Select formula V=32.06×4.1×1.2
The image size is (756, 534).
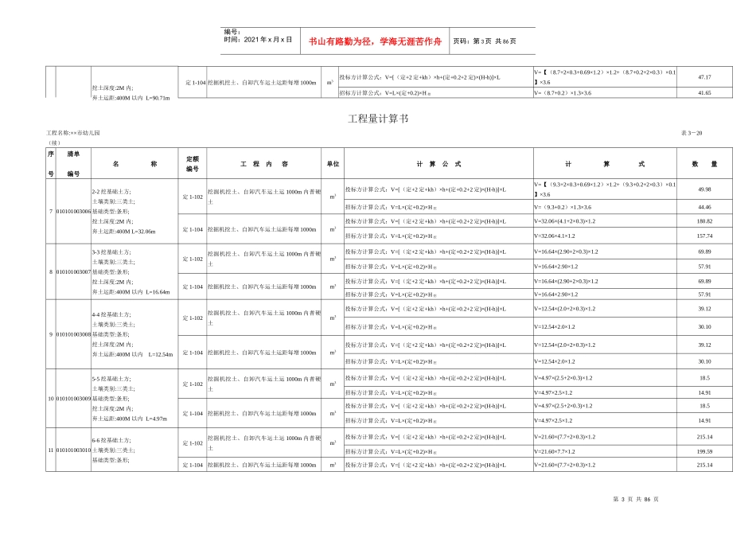click(555, 236)
